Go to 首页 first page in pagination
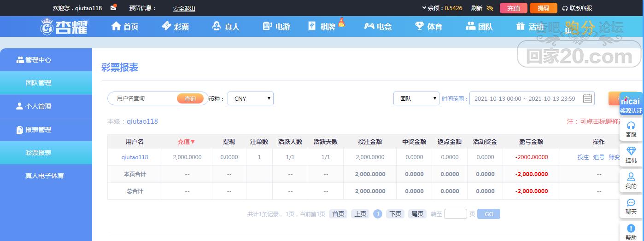Screen dimensions: 644x241 click(338, 214)
